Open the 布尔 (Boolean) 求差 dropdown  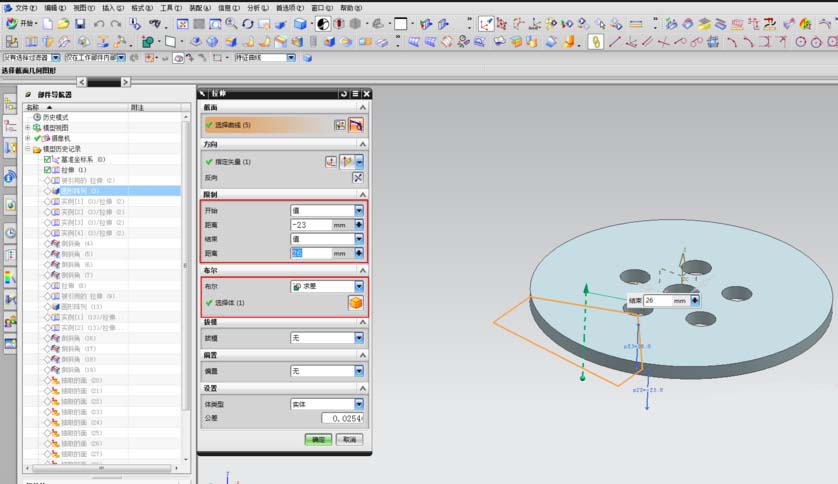pyautogui.click(x=358, y=286)
